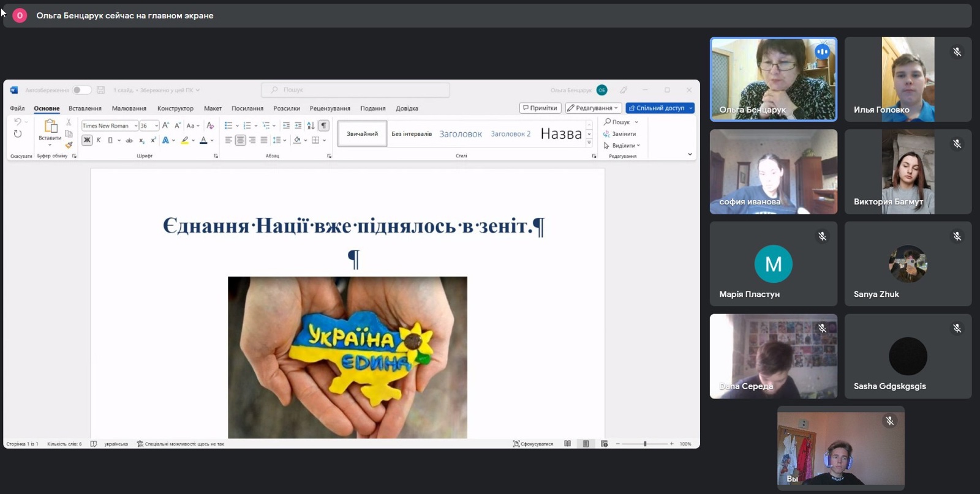Click the Clear Formatting icon
The width and height of the screenshot is (980, 494).
[210, 125]
